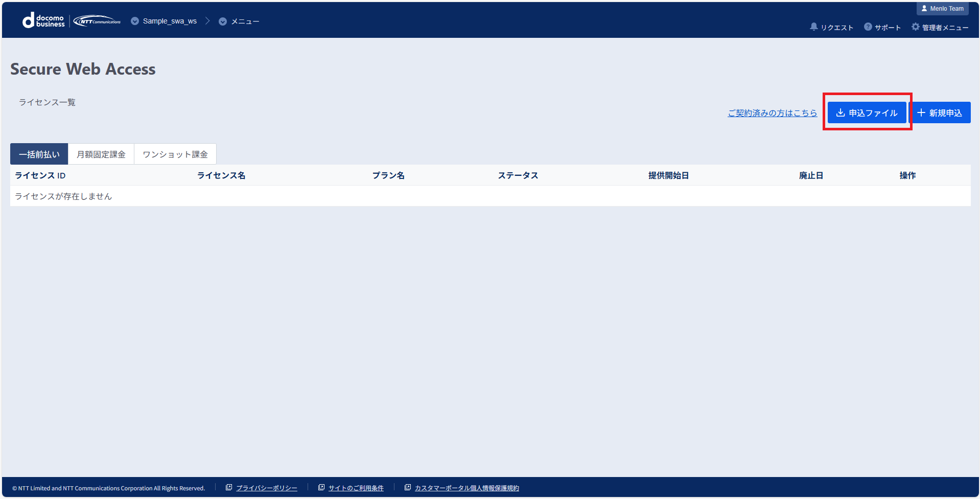
Task: Click the Secure Web Access page heading
Action: point(83,69)
